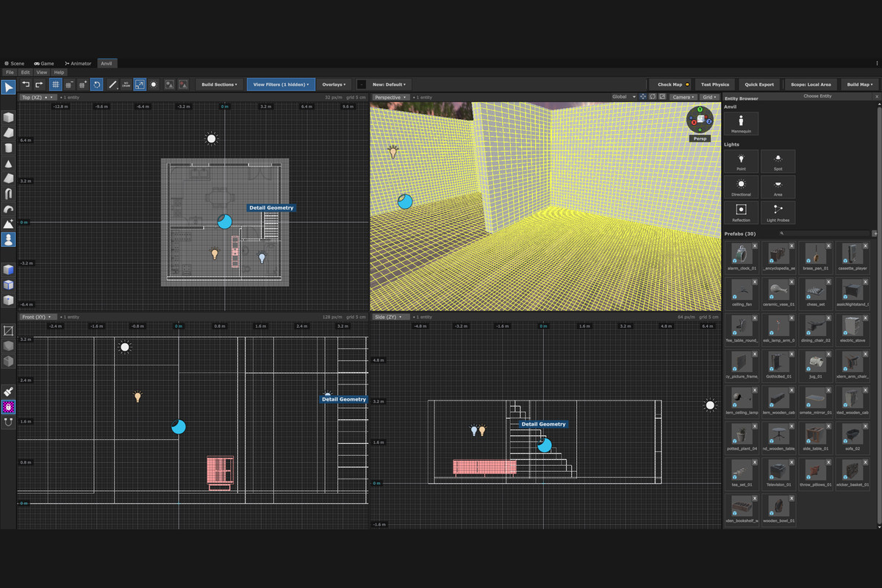Choose the paint brush tool
Screen dimensions: 882x588
point(8,392)
